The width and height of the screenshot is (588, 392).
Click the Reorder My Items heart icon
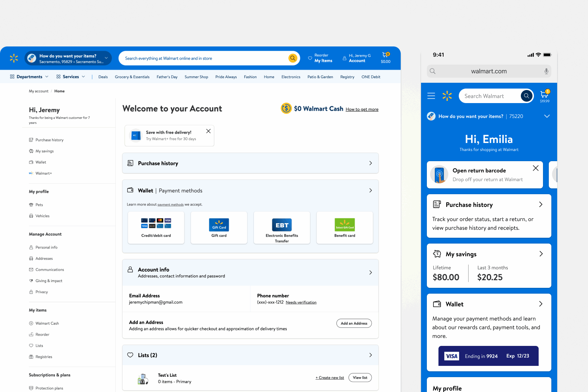pyautogui.click(x=310, y=58)
